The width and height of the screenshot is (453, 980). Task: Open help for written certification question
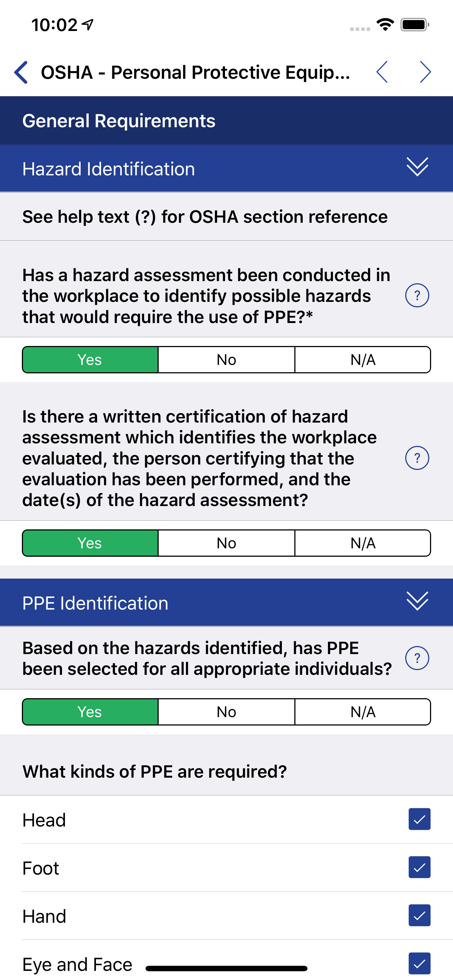click(417, 458)
